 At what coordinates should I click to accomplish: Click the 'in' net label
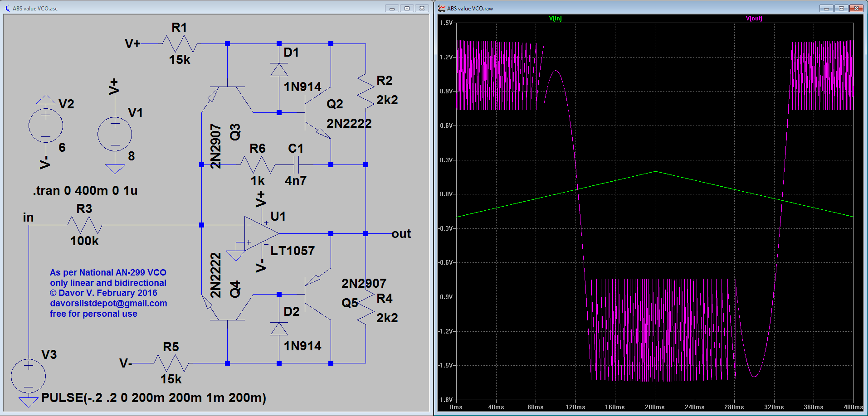pos(28,218)
